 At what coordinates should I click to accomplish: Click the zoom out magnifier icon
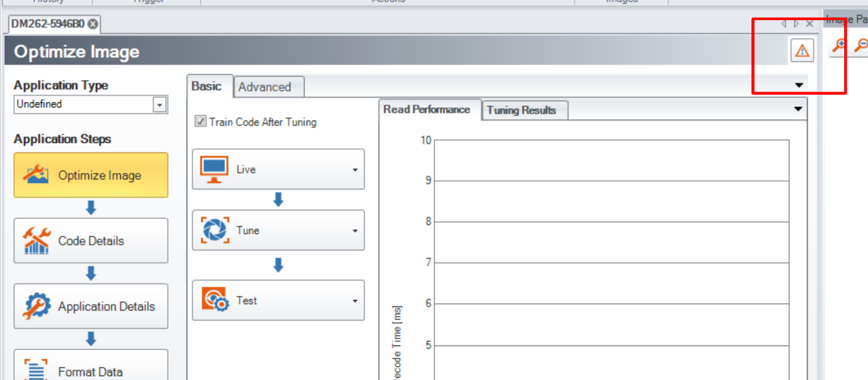click(x=861, y=45)
